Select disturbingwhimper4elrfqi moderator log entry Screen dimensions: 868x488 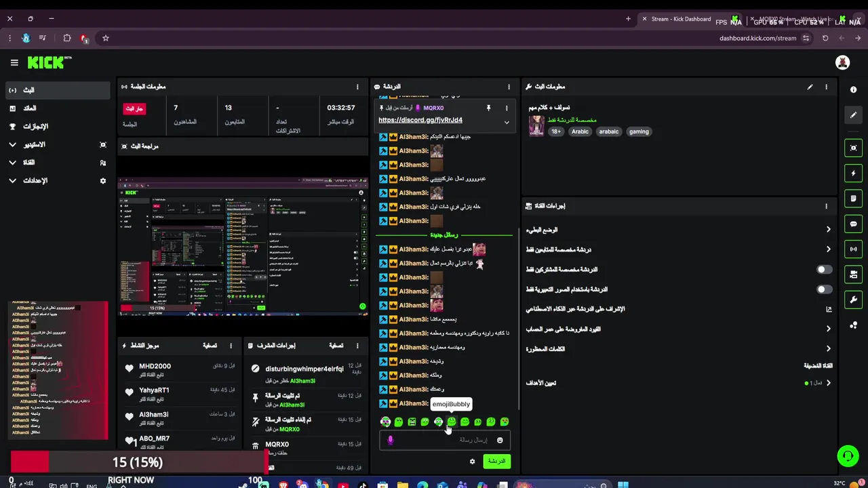click(304, 369)
